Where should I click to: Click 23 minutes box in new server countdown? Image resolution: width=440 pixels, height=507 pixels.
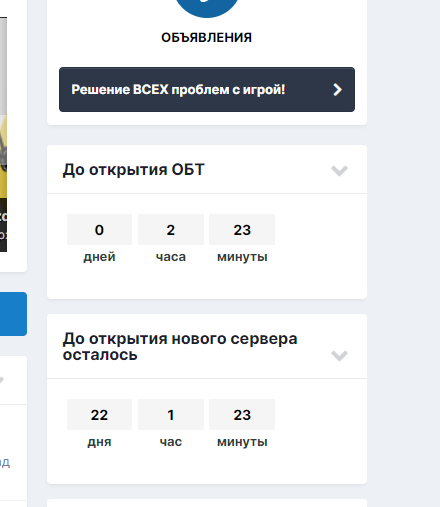click(x=242, y=415)
